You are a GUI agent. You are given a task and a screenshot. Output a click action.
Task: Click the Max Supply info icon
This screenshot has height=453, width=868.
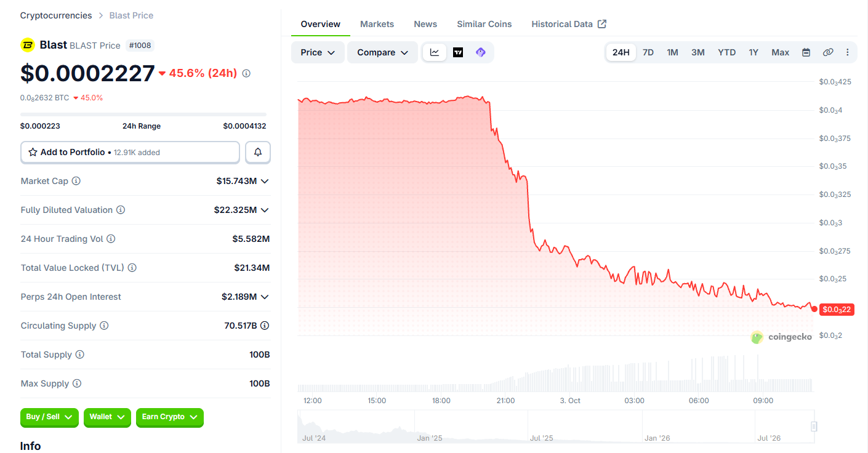point(76,383)
